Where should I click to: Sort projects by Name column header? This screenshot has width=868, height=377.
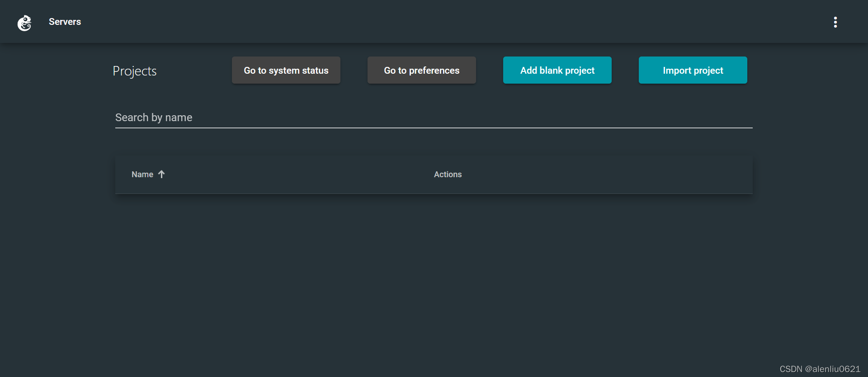click(x=142, y=174)
